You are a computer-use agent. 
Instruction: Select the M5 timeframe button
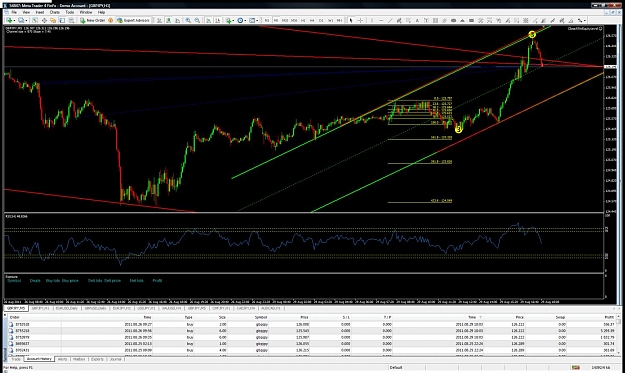(276, 20)
